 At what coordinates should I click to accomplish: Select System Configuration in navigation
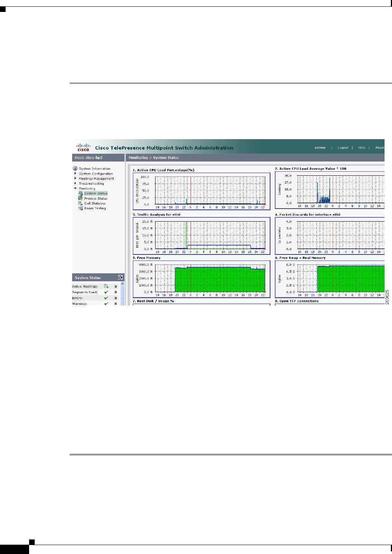(95, 173)
